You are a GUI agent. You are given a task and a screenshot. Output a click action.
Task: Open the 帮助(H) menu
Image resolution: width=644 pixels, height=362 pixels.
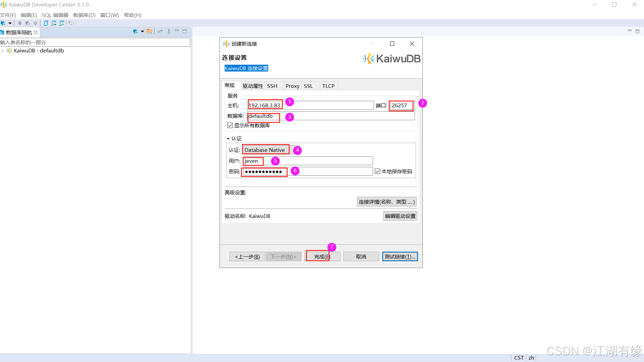click(x=133, y=15)
